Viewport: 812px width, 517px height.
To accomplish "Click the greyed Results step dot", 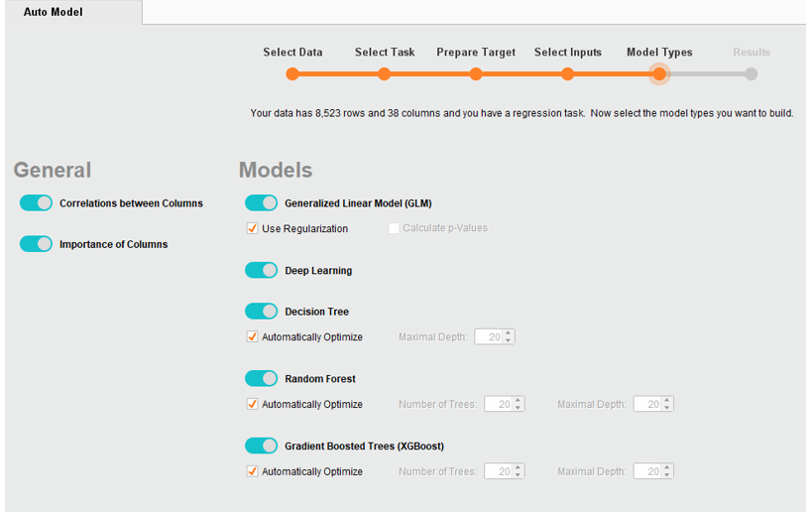I will pos(751,74).
